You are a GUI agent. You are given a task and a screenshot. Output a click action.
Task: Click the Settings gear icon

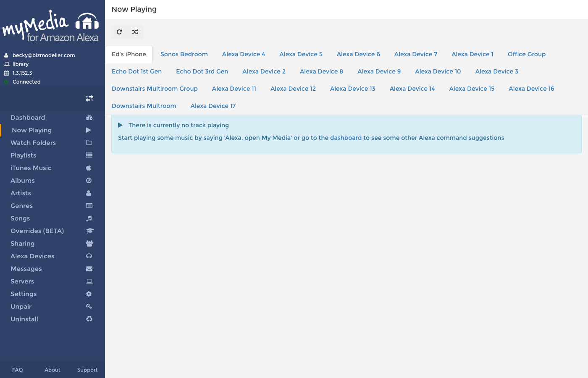click(89, 294)
